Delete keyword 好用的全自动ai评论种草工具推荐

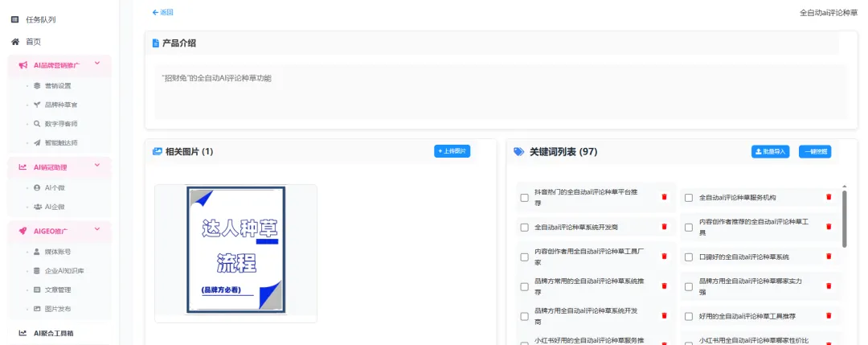(x=829, y=316)
